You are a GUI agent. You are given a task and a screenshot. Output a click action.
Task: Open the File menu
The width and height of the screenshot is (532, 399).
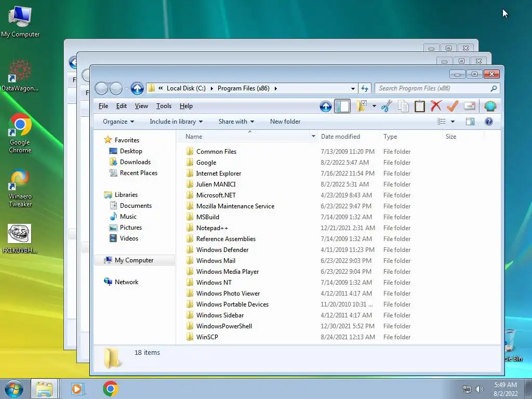click(103, 106)
